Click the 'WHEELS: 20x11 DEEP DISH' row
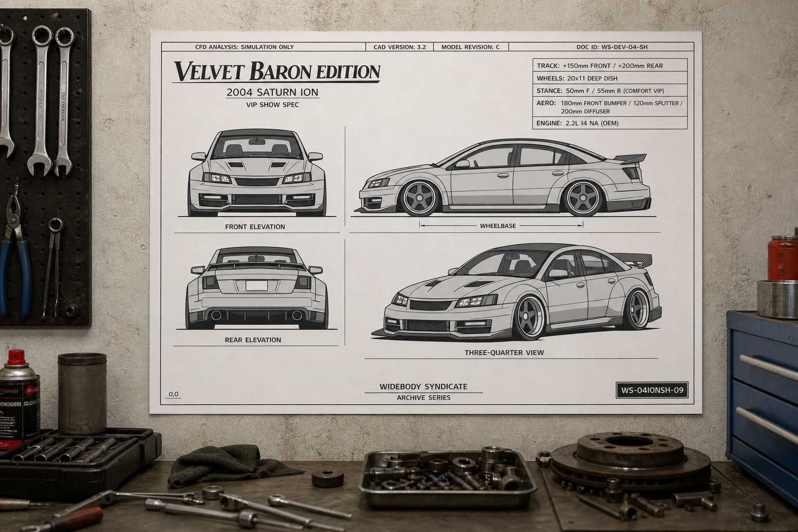 click(610, 78)
